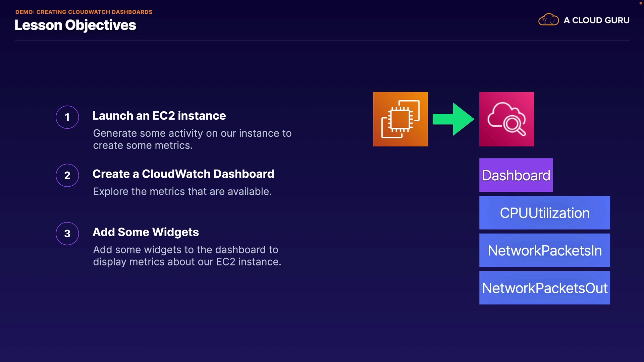This screenshot has height=362, width=644.
Task: Click the circled number 1 icon
Action: [x=67, y=117]
